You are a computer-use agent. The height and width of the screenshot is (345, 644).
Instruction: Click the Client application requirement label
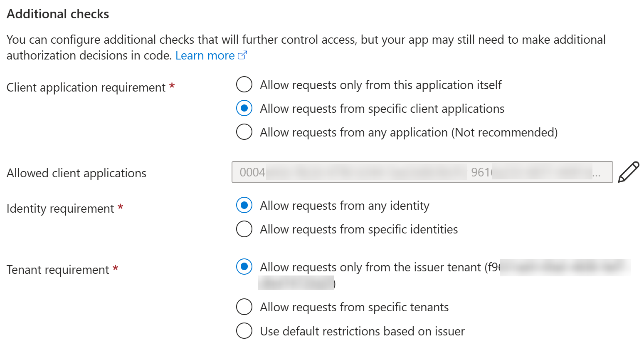[86, 87]
